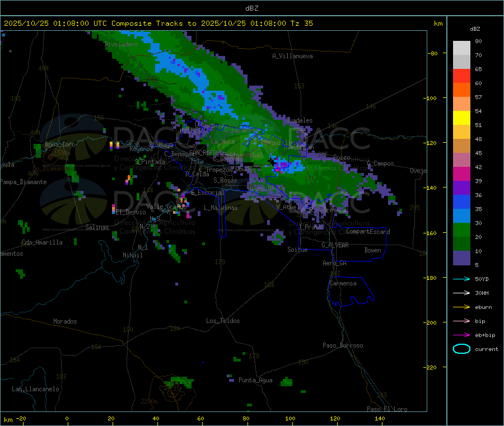Click the 'Paso_Barroso' map label
Viewport: 504px width, 426px height.
(x=343, y=345)
